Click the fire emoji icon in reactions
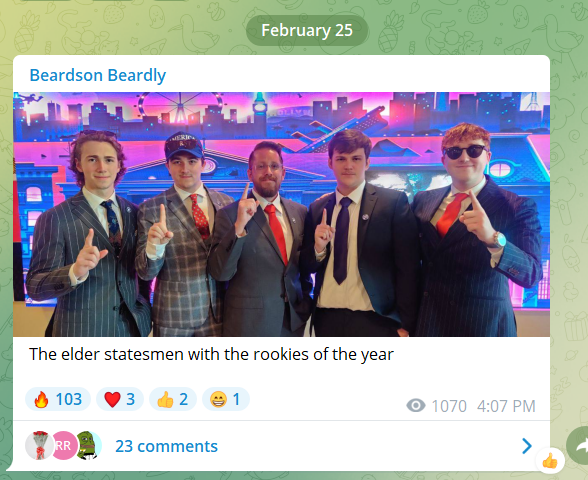This screenshot has height=480, width=588. [41, 399]
